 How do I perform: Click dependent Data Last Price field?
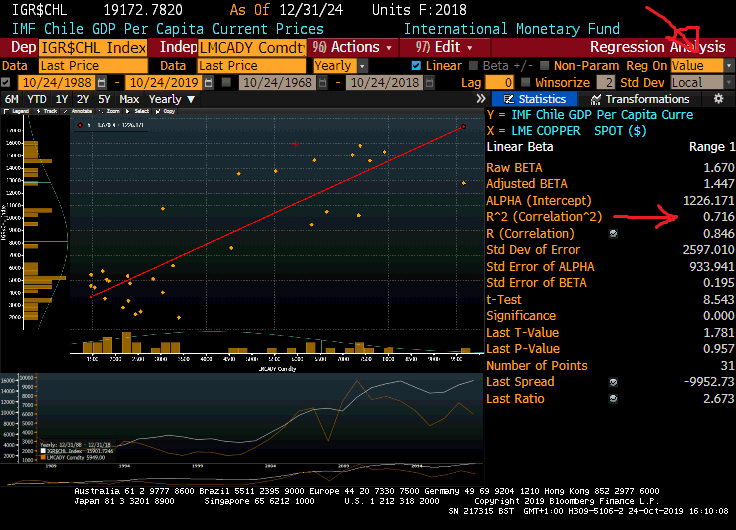click(x=93, y=66)
